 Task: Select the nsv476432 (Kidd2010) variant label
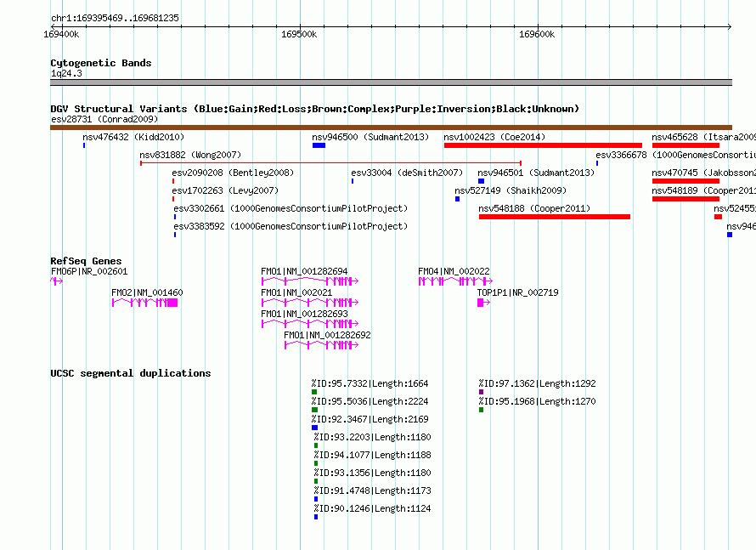pyautogui.click(x=133, y=137)
